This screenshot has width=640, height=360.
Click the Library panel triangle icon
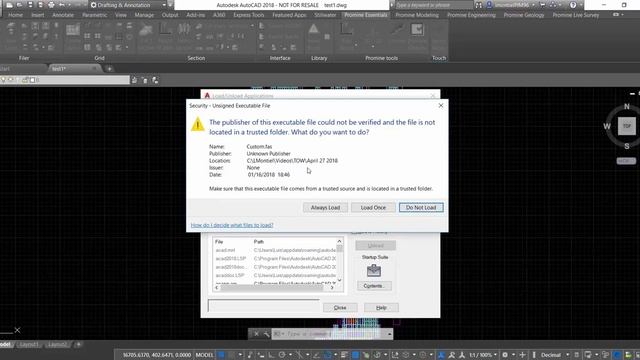[313, 29]
